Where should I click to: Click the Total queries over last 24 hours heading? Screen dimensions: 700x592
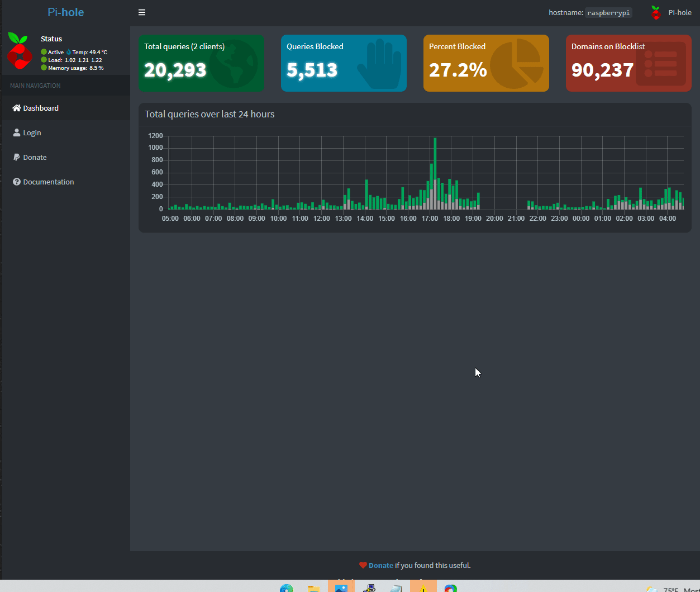coord(209,114)
